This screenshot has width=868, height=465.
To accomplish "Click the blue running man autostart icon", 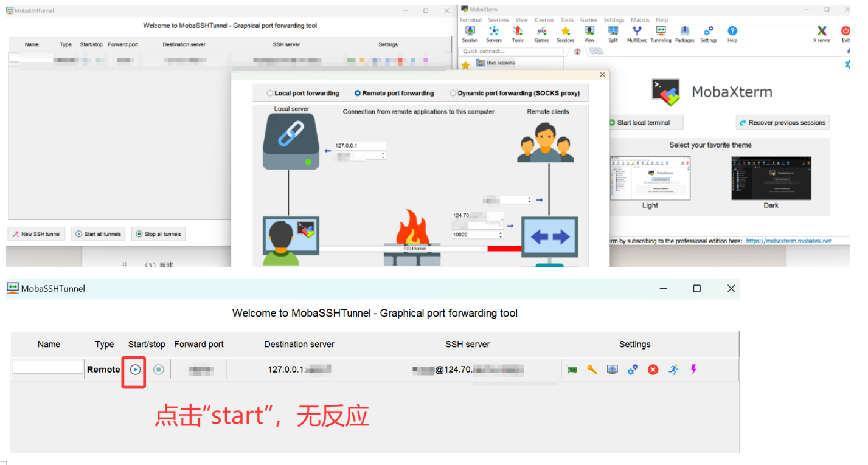I will (x=673, y=370).
